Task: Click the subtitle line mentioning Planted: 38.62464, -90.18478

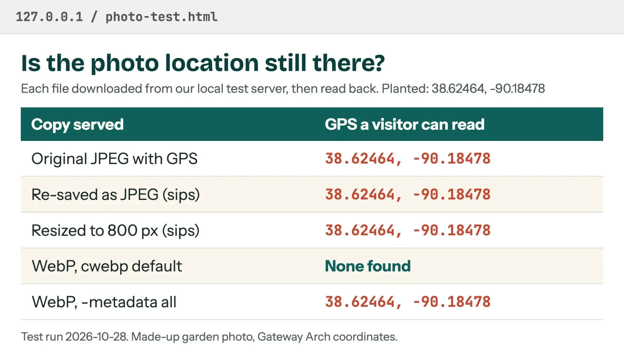Action: tap(283, 89)
